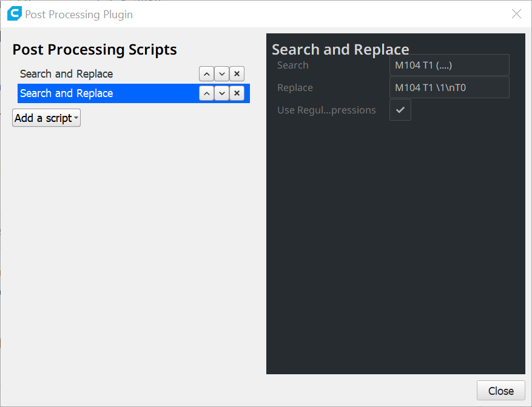The height and width of the screenshot is (407, 532).
Task: Toggle the Use Regular Expressions checkbox
Action: coord(400,110)
